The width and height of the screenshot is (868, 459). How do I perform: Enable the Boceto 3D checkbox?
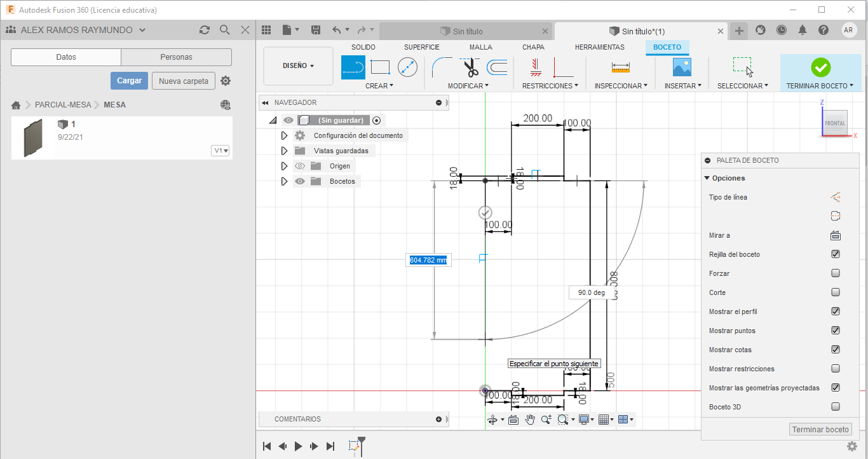tap(836, 407)
